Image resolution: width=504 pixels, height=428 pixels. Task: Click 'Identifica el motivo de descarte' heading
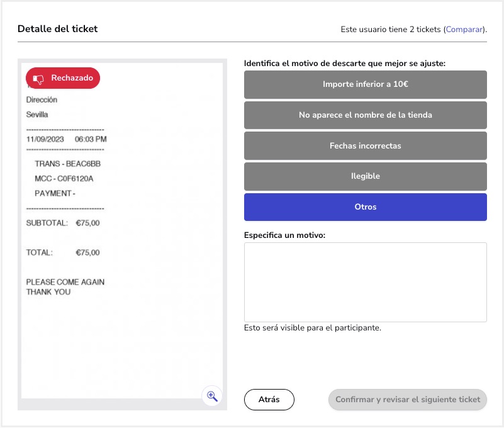pyautogui.click(x=345, y=64)
